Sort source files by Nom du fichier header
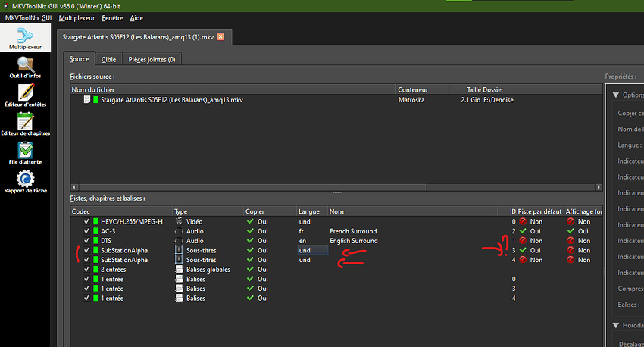The height and width of the screenshot is (347, 644). [x=233, y=89]
